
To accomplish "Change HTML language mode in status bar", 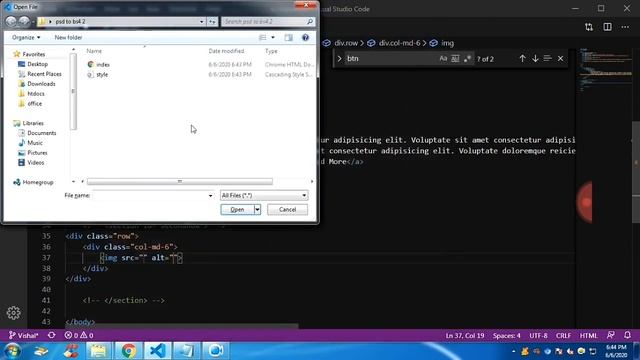I will coord(588,336).
